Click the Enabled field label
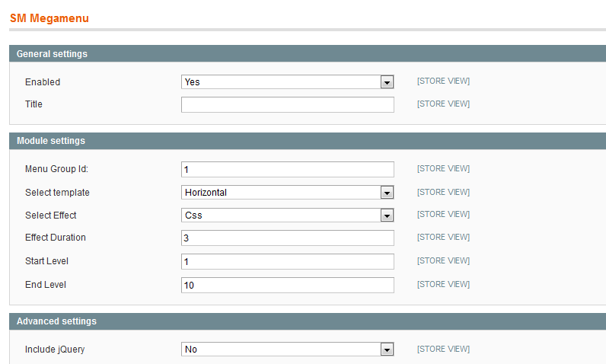This screenshot has width=606, height=364. tap(43, 82)
